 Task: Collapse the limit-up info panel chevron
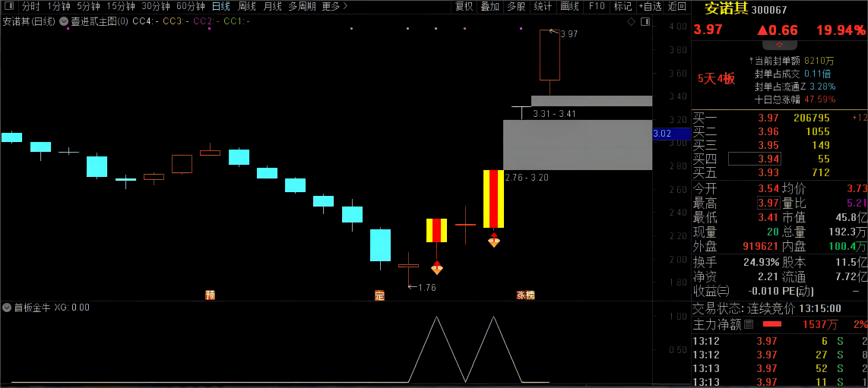point(779,45)
